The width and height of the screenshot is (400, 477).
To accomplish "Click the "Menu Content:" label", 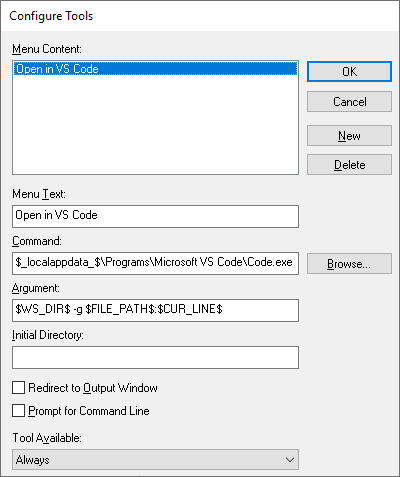I will pos(47,49).
